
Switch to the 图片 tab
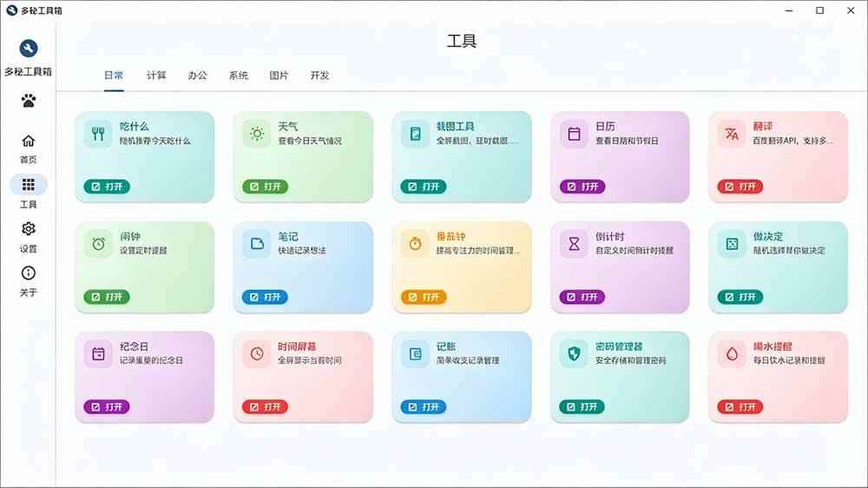[279, 76]
